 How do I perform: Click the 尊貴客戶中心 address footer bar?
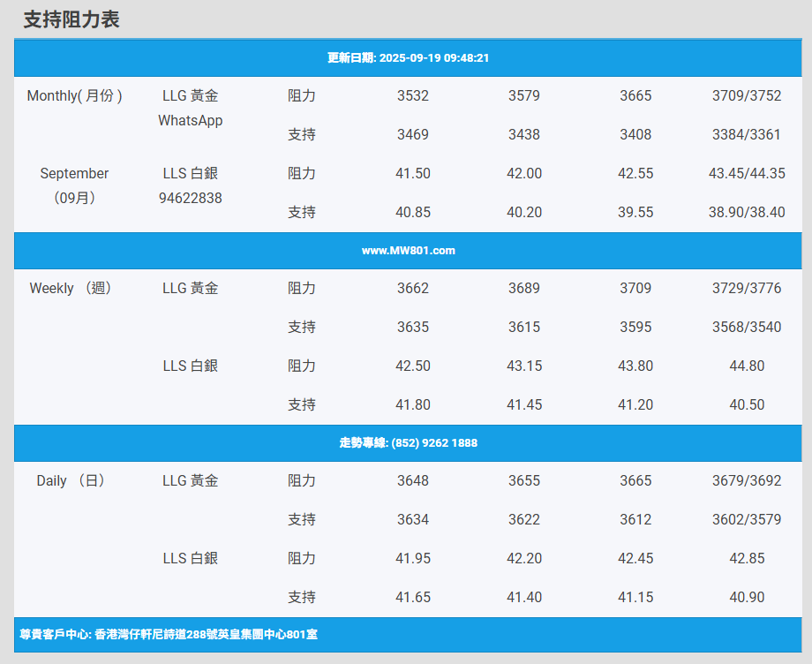coord(169,635)
